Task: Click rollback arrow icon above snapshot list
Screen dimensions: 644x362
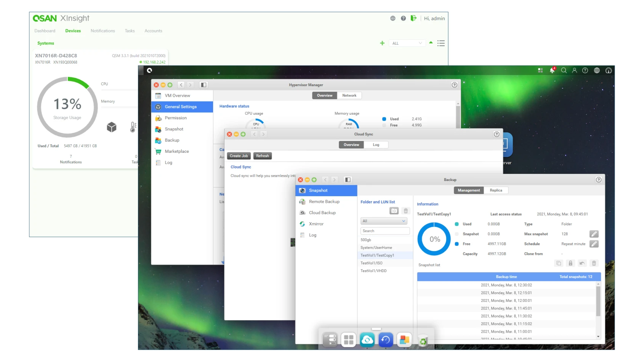Action: click(582, 263)
